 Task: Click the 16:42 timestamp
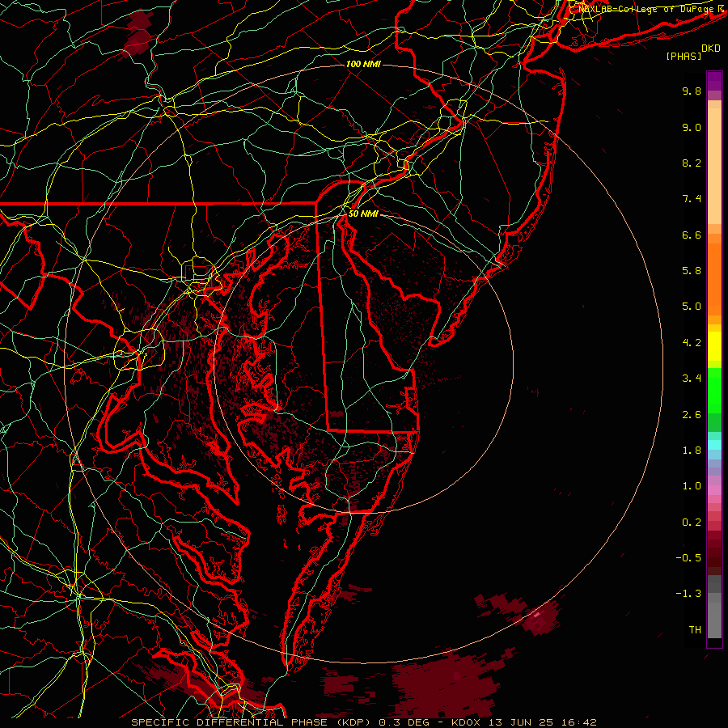(579, 722)
